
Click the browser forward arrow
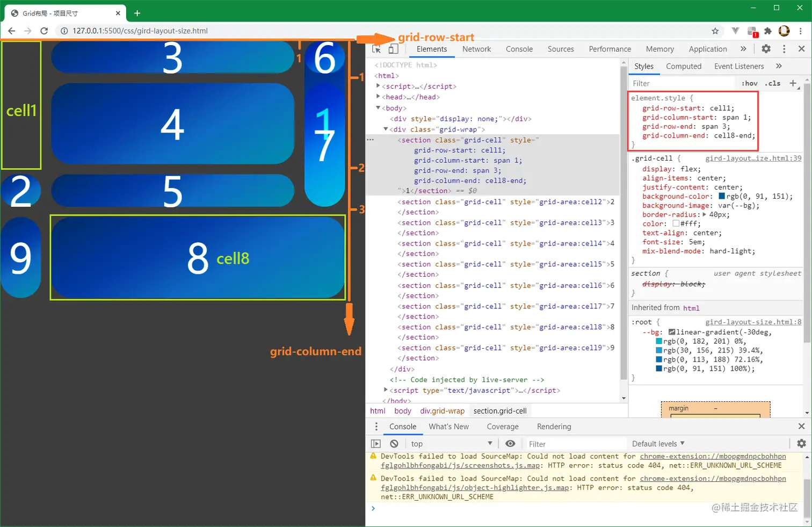coord(28,31)
